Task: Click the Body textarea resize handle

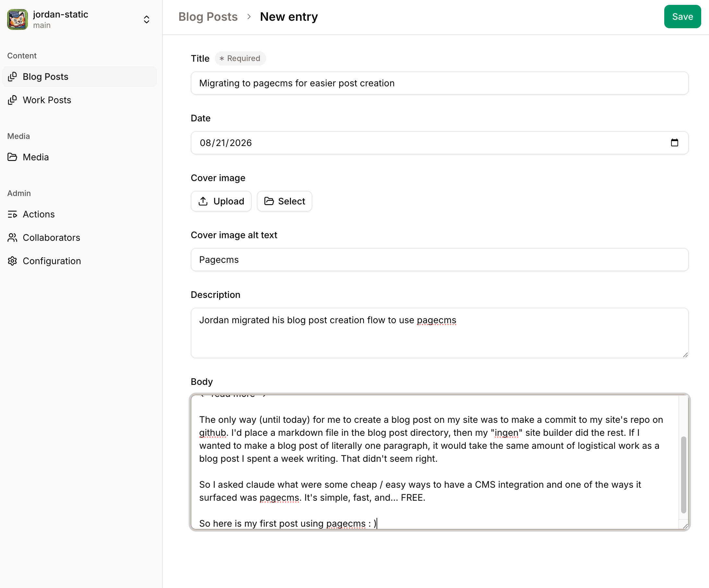Action: click(x=685, y=526)
